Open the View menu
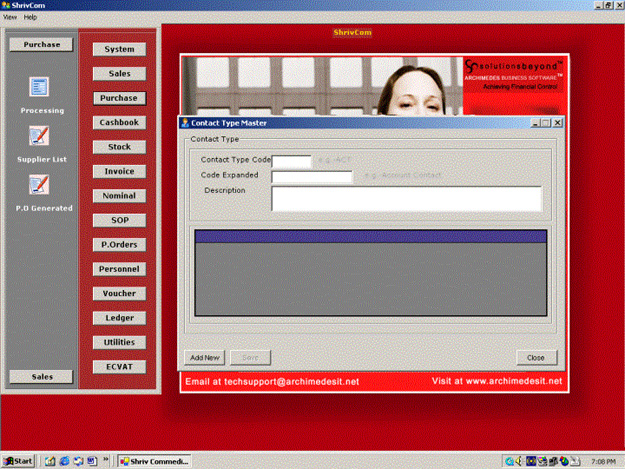 coord(10,17)
